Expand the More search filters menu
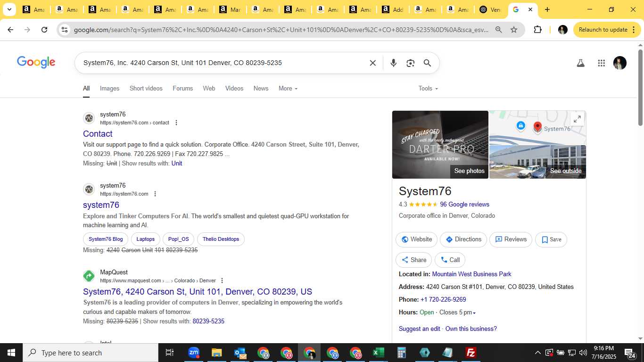This screenshot has width=644, height=362. (x=288, y=89)
